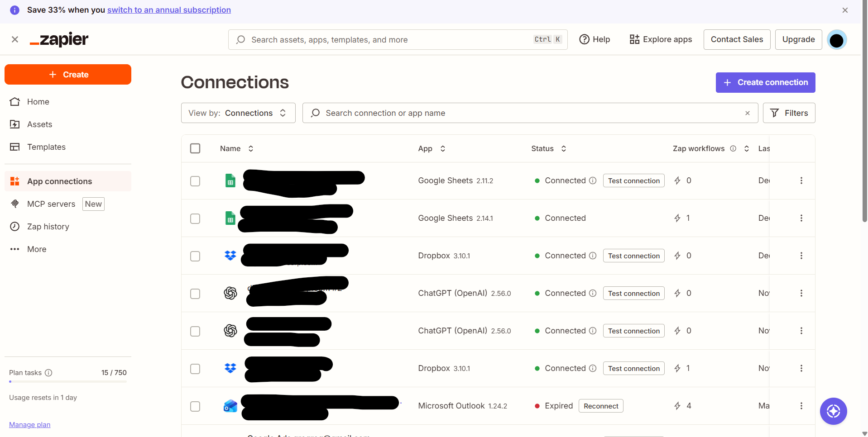Focus the Search connection or app name field

click(530, 113)
